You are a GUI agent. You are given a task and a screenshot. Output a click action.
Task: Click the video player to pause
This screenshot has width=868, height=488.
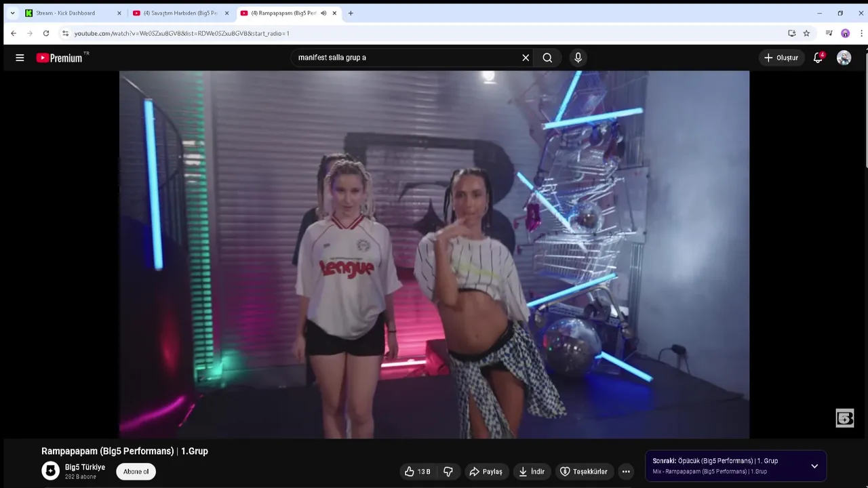pos(434,254)
